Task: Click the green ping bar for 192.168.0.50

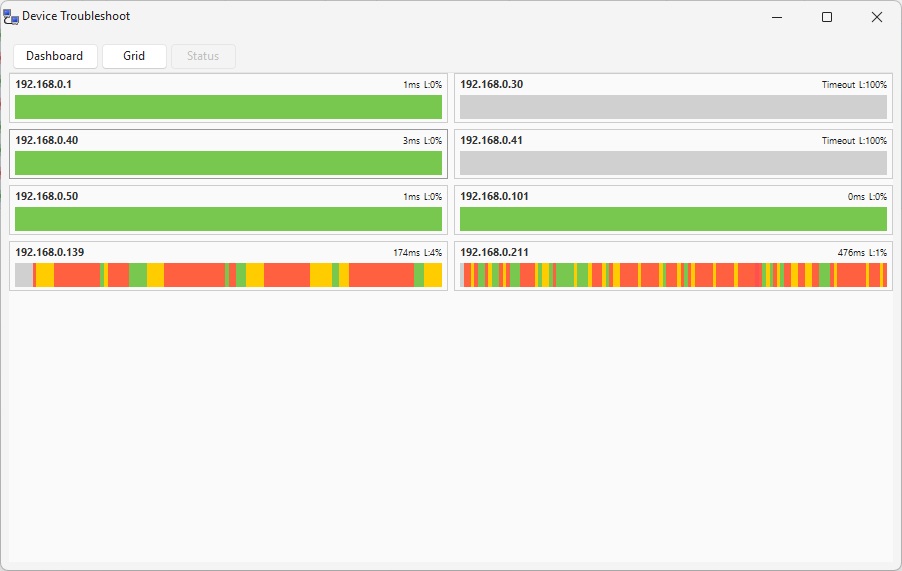Action: tap(228, 219)
